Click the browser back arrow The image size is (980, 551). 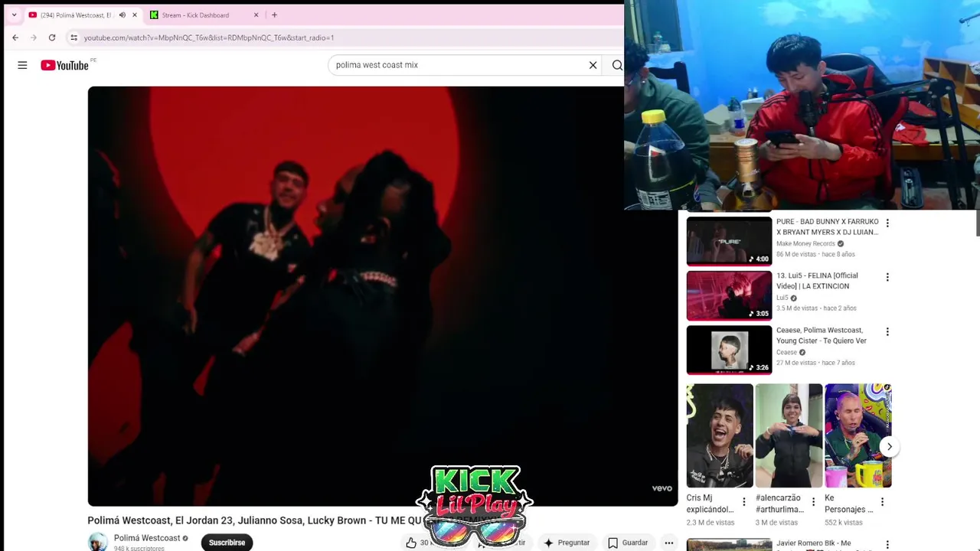(x=15, y=37)
